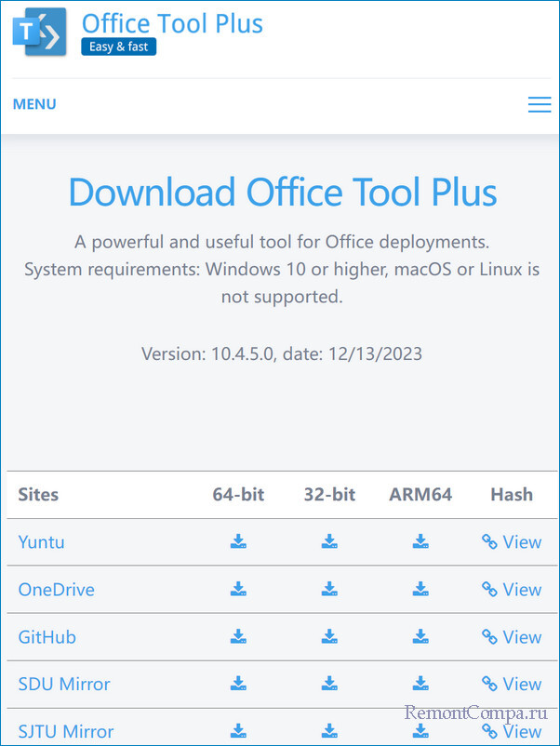Download OneDrive 32-bit package
Image resolution: width=560 pixels, height=746 pixels.
coord(329,589)
